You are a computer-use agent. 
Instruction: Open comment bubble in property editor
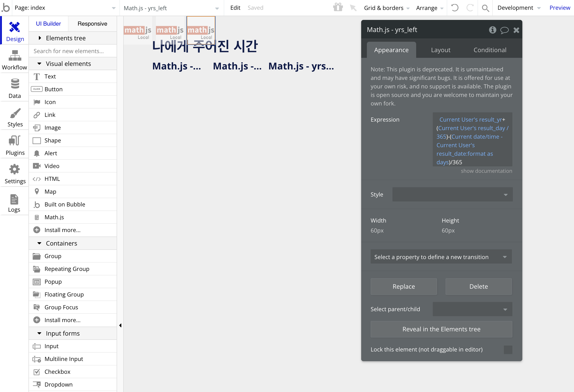click(x=504, y=30)
